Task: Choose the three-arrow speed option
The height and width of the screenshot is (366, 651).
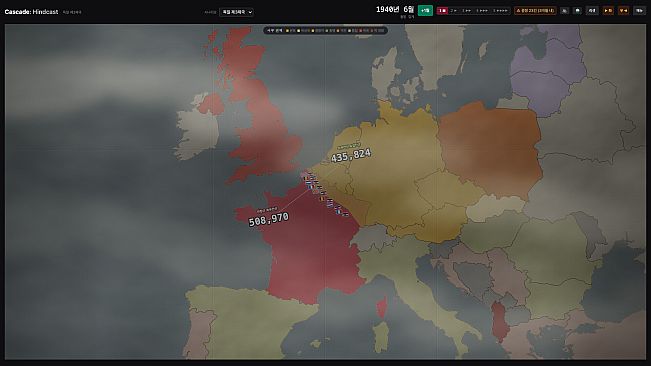Action: click(x=482, y=10)
